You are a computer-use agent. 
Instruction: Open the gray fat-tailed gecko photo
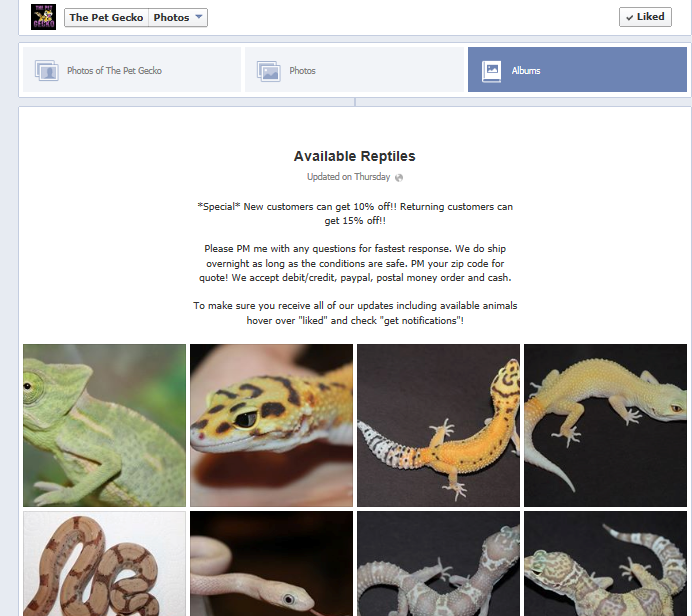[x=438, y=563]
